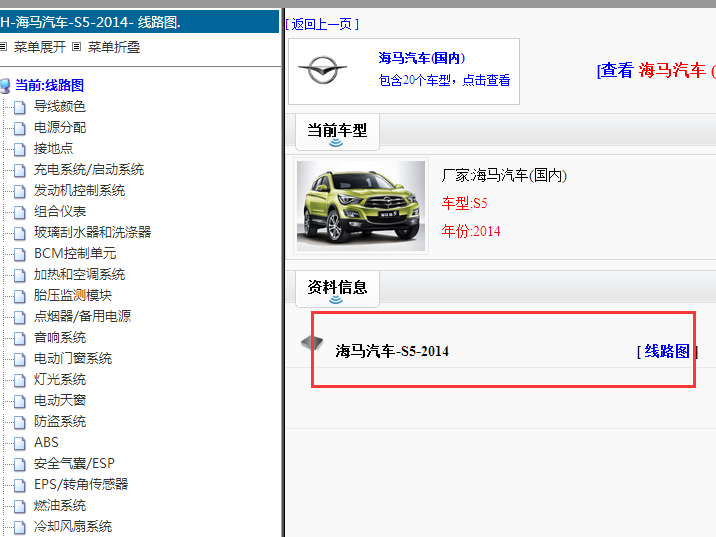Click the document icon beside 接地点

coord(20,149)
